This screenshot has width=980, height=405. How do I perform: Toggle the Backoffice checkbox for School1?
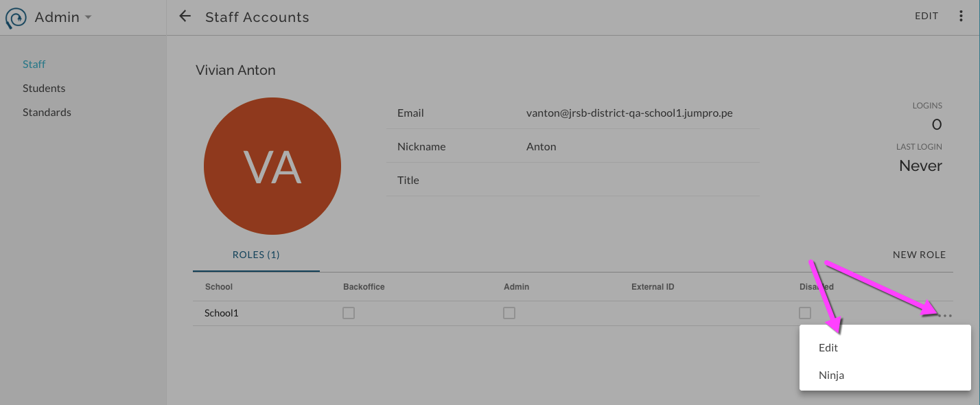[x=349, y=313]
